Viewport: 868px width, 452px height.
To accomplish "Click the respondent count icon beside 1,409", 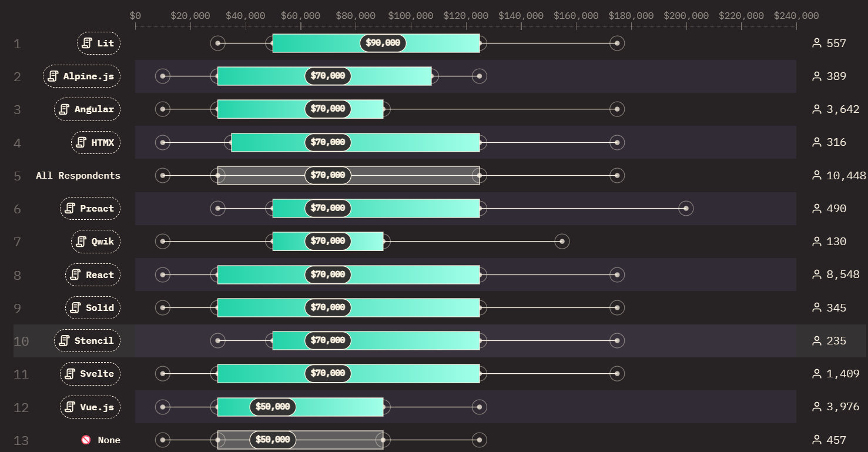I will coord(816,374).
